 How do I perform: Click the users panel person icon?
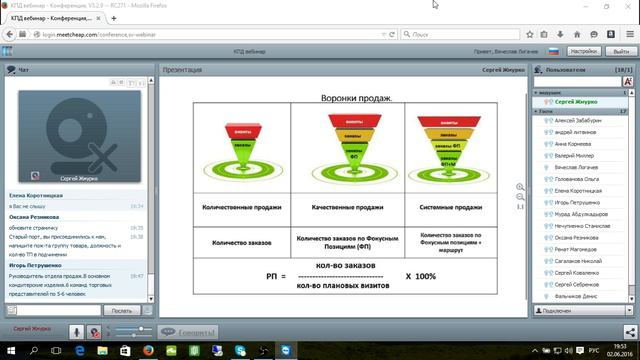coord(538,70)
